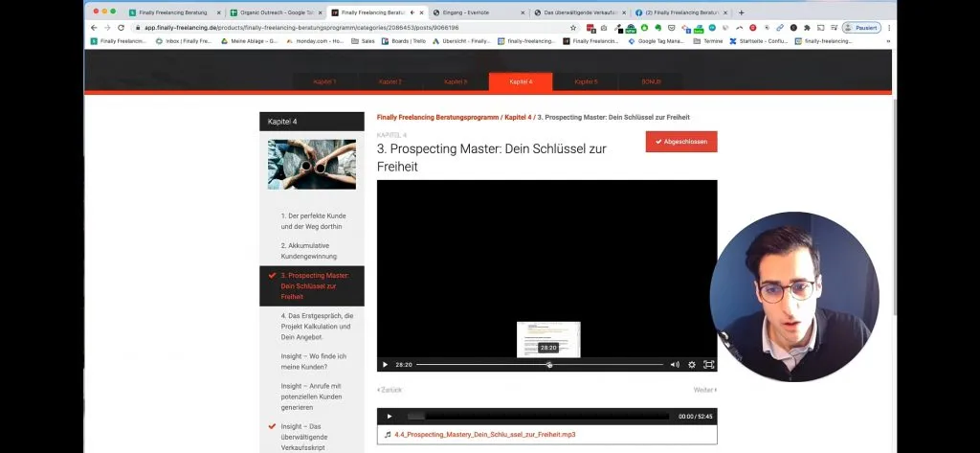Play the mp3 audio player
980x453 pixels.
pos(390,417)
